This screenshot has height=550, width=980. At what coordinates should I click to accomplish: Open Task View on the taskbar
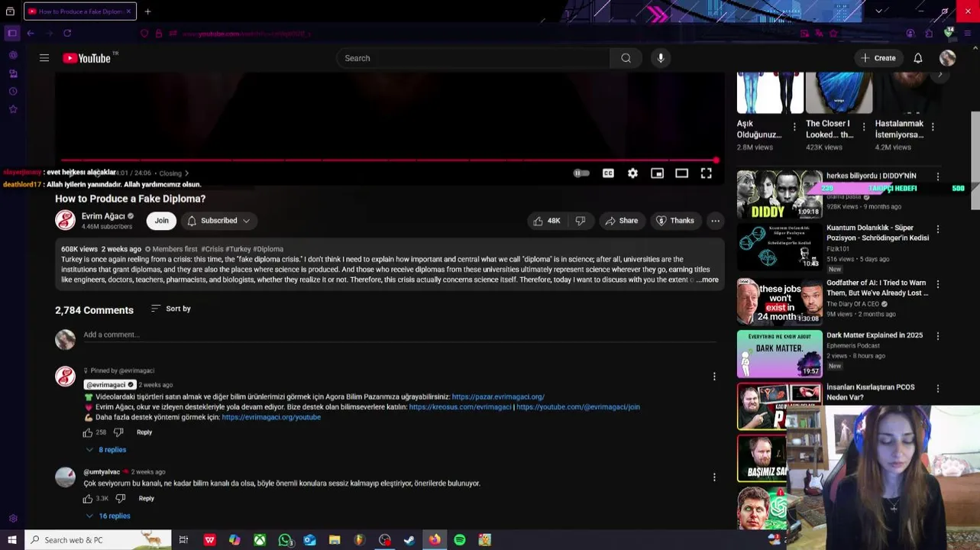(183, 540)
